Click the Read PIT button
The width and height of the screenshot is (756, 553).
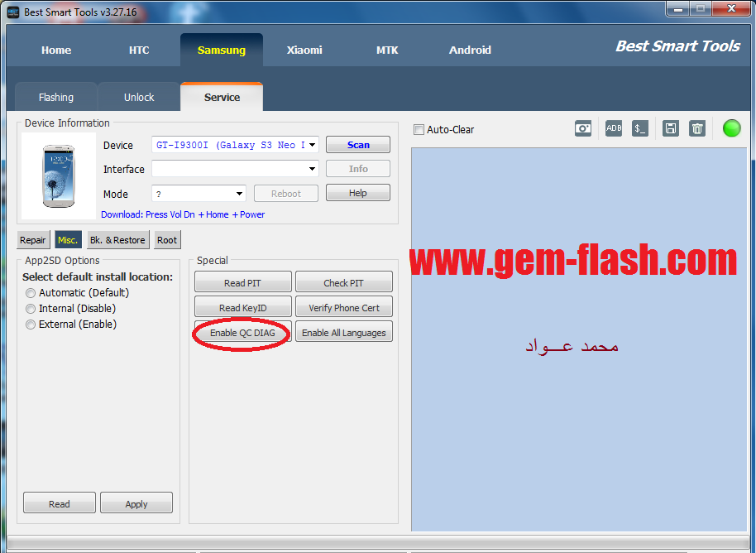coord(242,283)
